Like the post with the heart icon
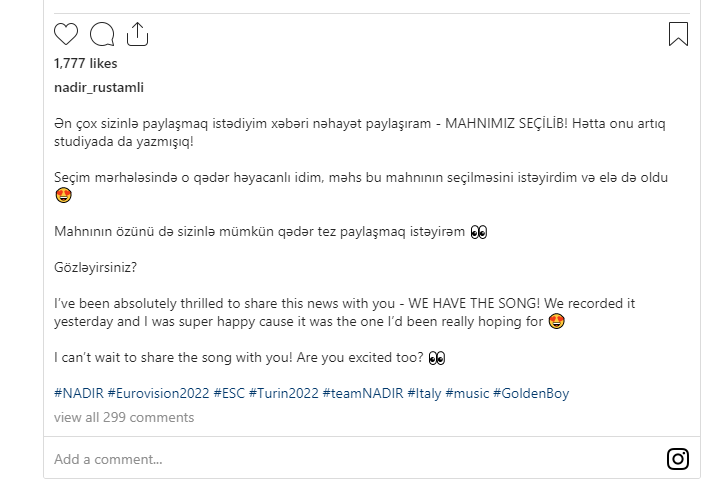This screenshot has width=723, height=489. click(66, 35)
